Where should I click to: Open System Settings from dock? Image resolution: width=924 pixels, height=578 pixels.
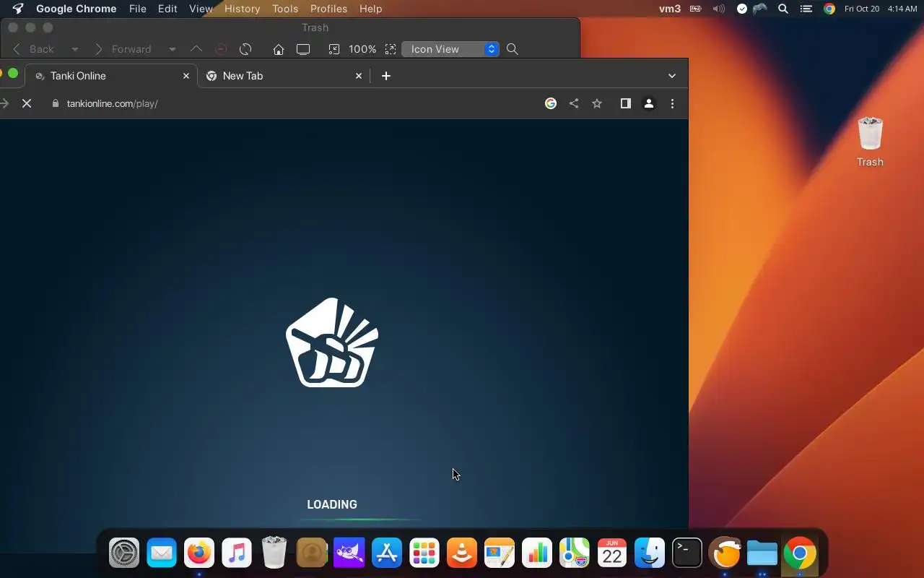pyautogui.click(x=124, y=553)
